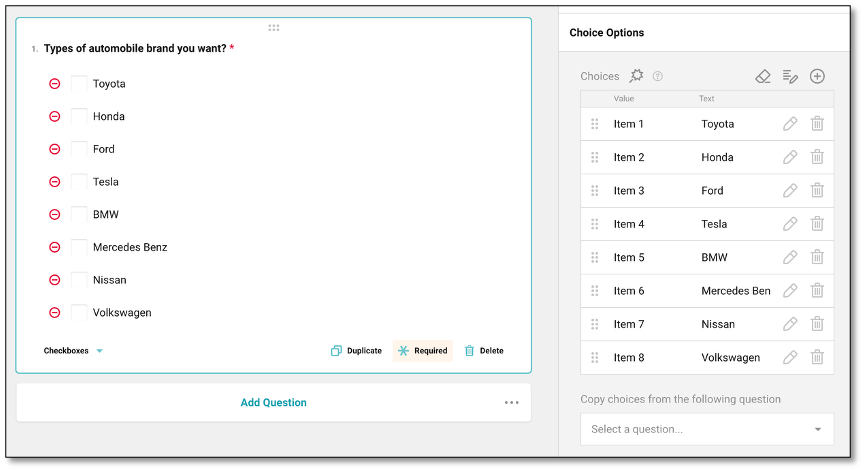
Task: Grab the Item 4 row drag handle
Action: click(595, 224)
